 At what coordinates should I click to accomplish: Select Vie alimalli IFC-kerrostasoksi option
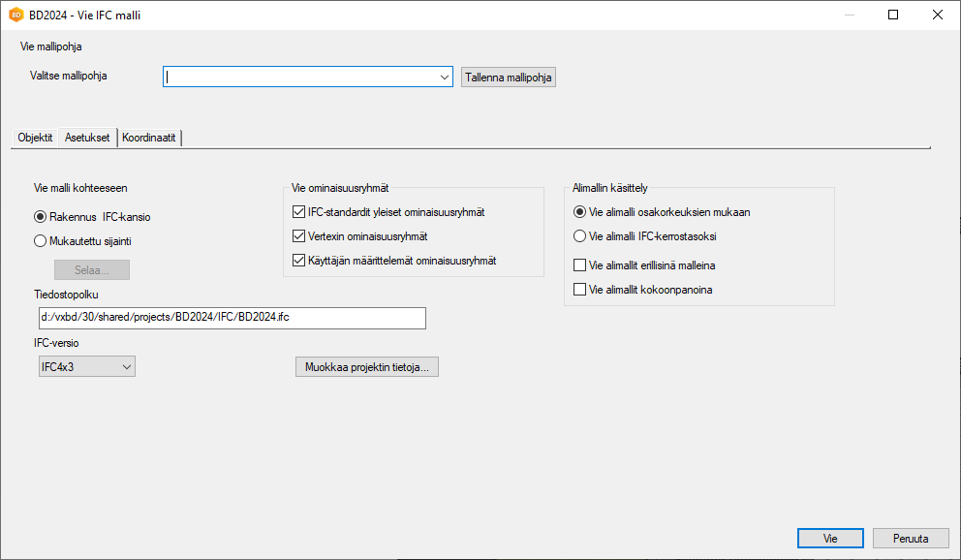click(580, 235)
